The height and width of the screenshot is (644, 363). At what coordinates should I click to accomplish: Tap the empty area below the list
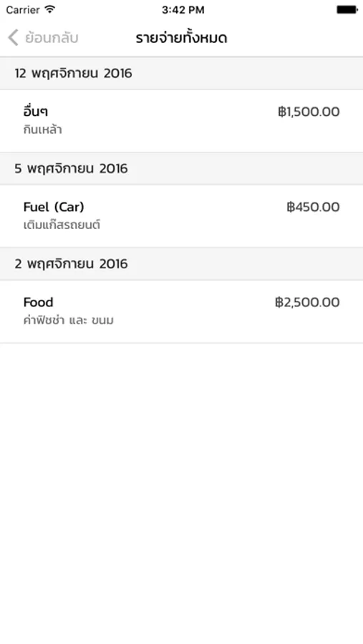click(x=181, y=493)
